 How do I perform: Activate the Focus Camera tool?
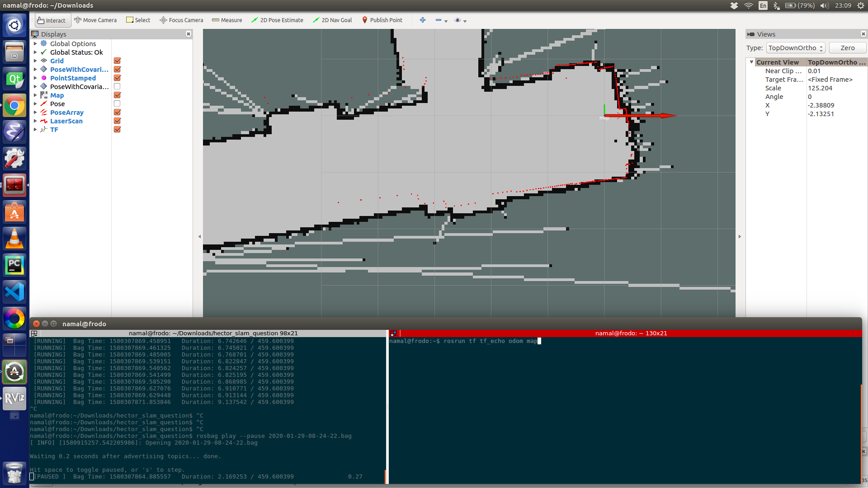point(181,20)
